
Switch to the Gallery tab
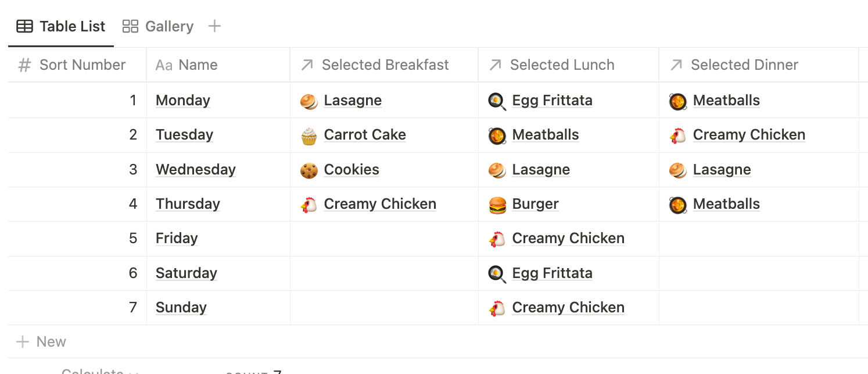(168, 26)
